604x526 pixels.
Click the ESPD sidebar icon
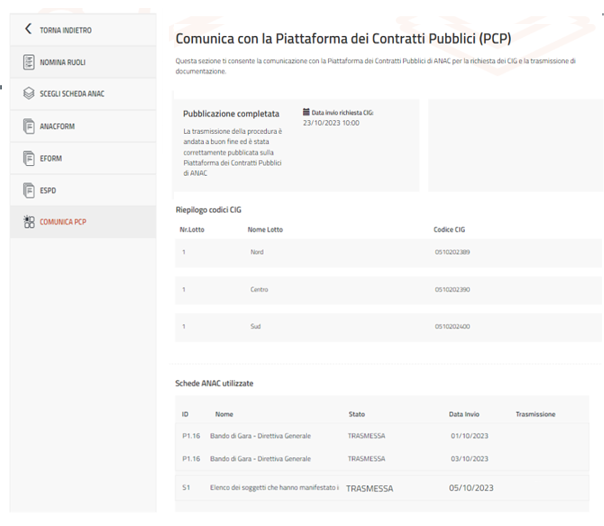pos(28,190)
